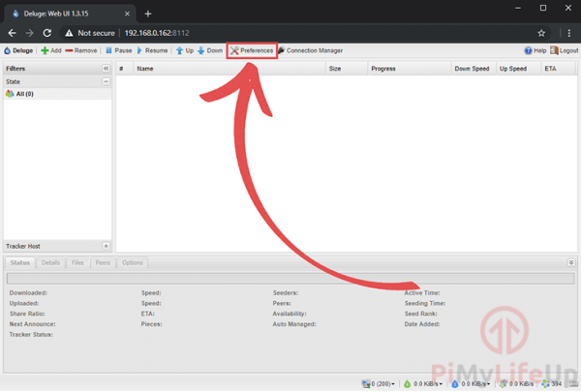Expand the Tracker Host filter section

106,247
